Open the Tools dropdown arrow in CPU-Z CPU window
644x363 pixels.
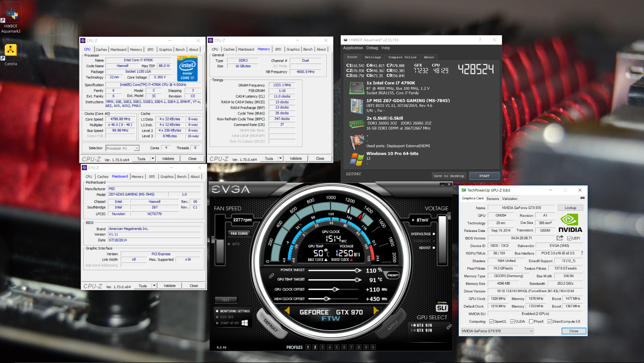tap(153, 159)
